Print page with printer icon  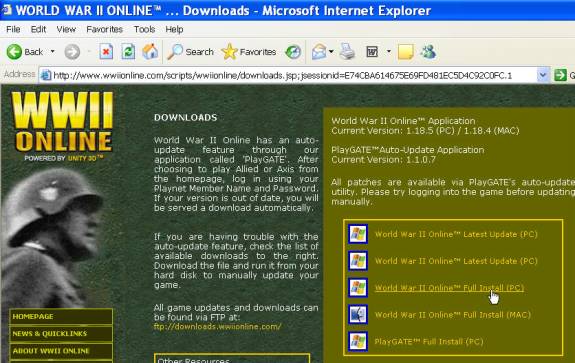(347, 51)
